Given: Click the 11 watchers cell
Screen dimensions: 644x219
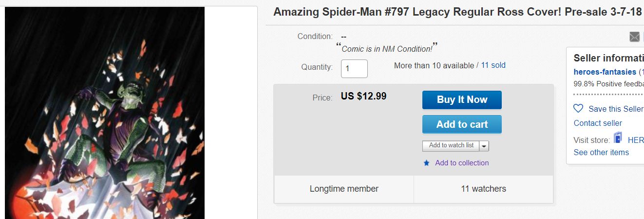Looking at the screenshot, I should 483,189.
